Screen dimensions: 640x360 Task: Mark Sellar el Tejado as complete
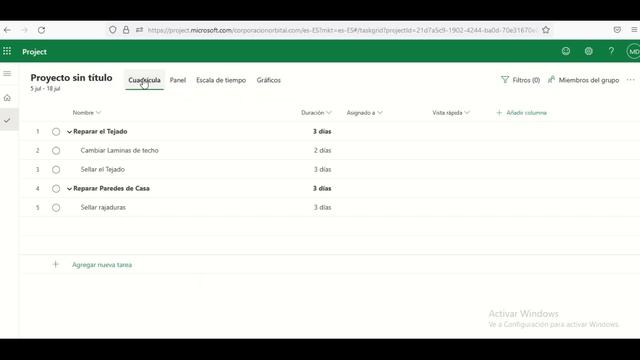click(x=56, y=169)
